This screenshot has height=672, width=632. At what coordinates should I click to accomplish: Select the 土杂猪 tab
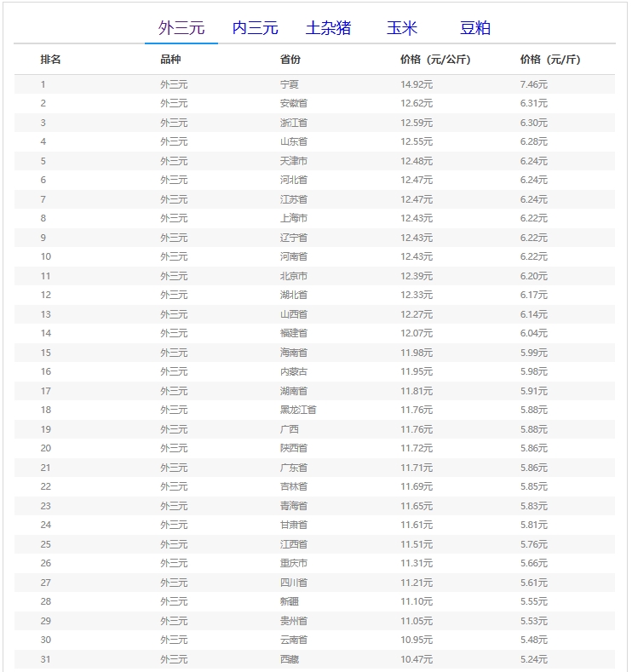(x=328, y=28)
